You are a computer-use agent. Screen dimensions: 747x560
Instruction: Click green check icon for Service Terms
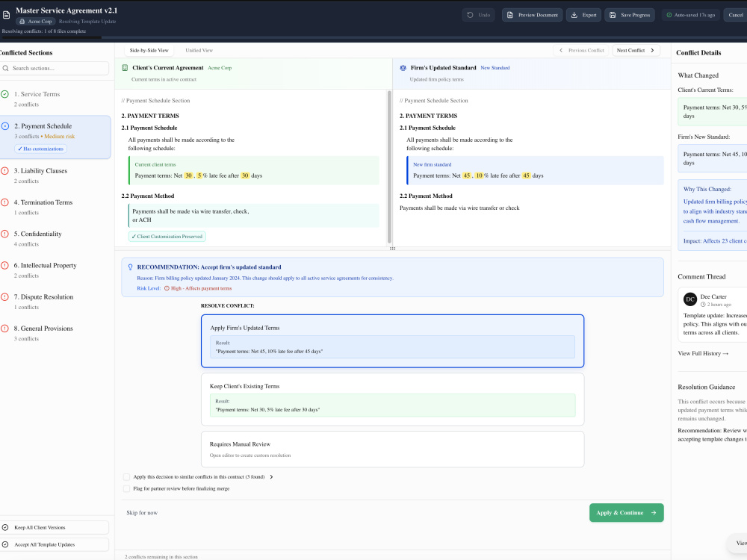tap(4, 94)
